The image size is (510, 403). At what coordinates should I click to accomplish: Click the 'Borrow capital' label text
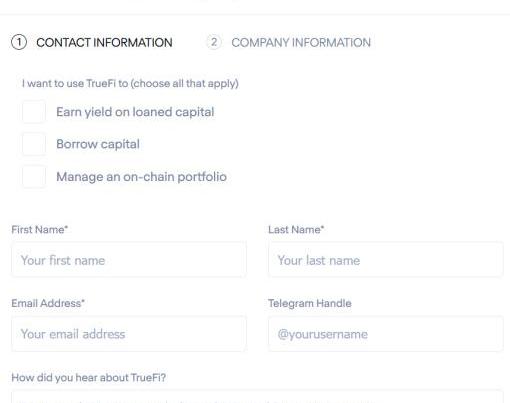coord(98,144)
